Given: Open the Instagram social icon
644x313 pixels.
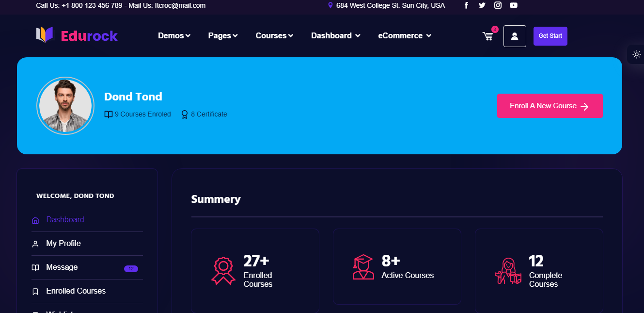Looking at the screenshot, I should click(x=498, y=5).
